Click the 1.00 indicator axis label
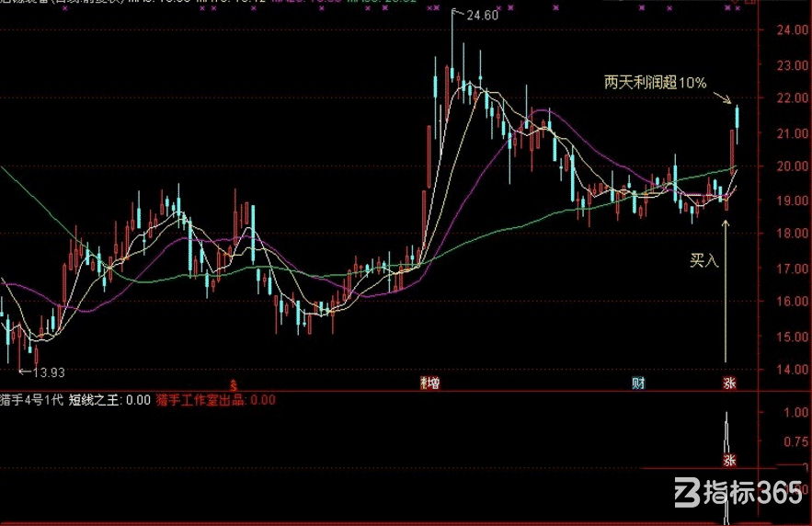 pyautogui.click(x=796, y=413)
